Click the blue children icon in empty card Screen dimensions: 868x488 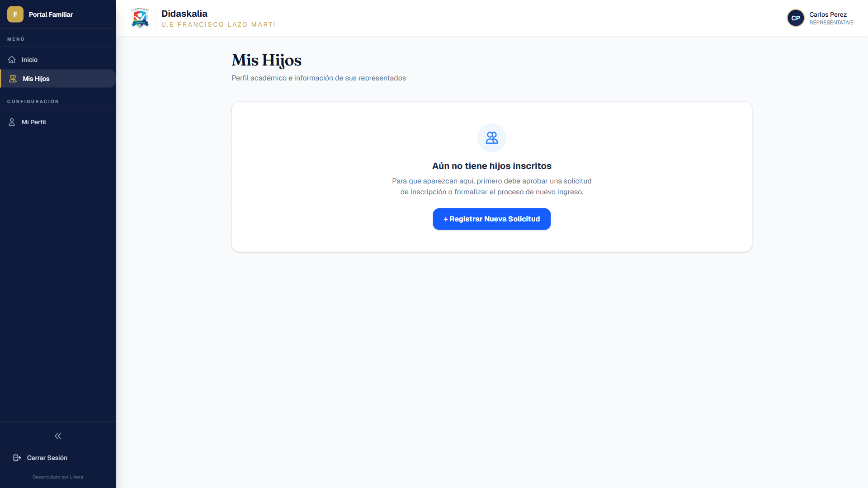(492, 138)
